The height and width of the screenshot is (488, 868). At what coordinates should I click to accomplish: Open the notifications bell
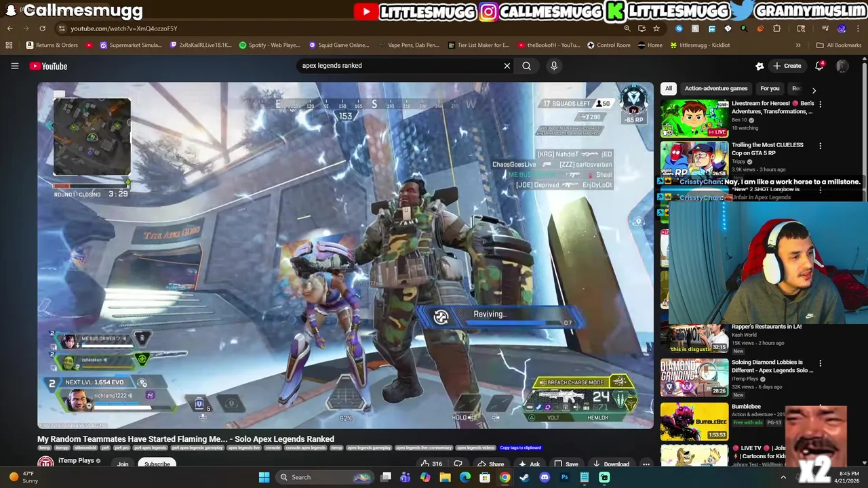click(819, 66)
